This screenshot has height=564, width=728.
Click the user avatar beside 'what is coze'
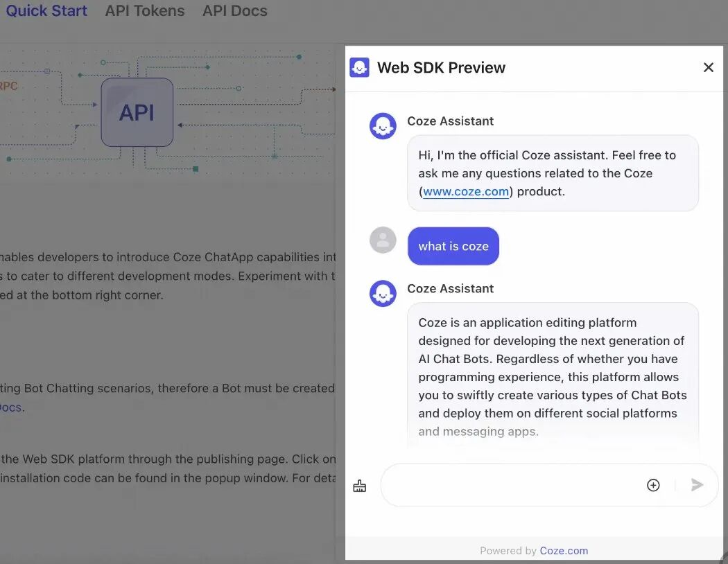383,240
